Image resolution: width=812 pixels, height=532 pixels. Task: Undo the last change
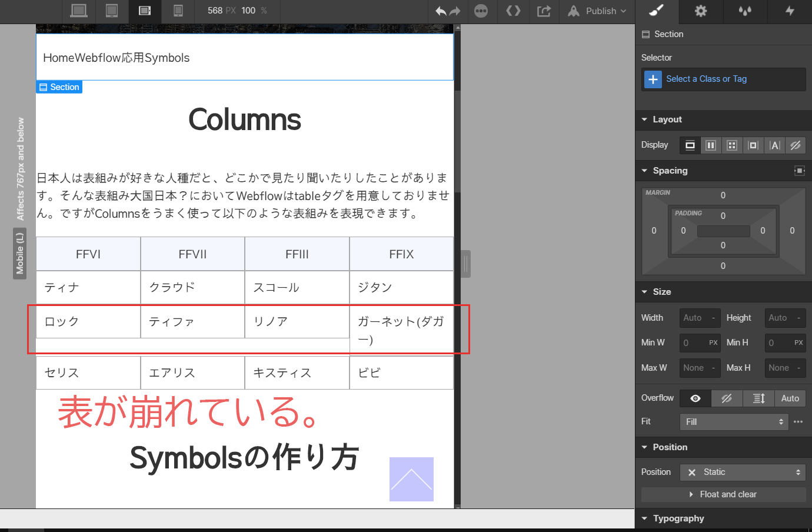click(x=441, y=11)
